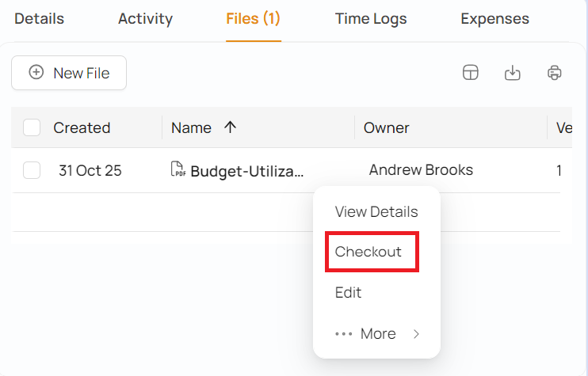The width and height of the screenshot is (588, 376).
Task: Click the three dots More icon
Action: coord(343,334)
